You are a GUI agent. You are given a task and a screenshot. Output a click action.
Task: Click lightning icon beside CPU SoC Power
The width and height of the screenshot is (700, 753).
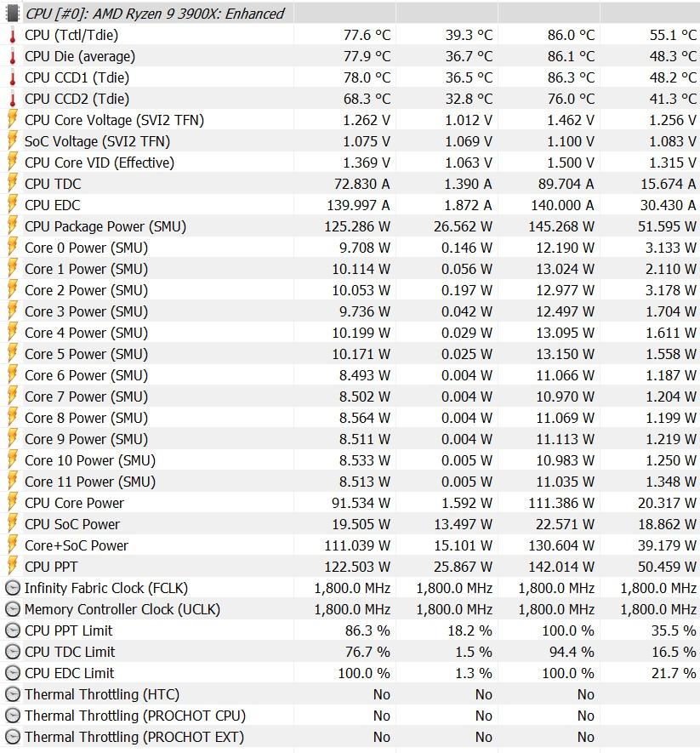13,524
